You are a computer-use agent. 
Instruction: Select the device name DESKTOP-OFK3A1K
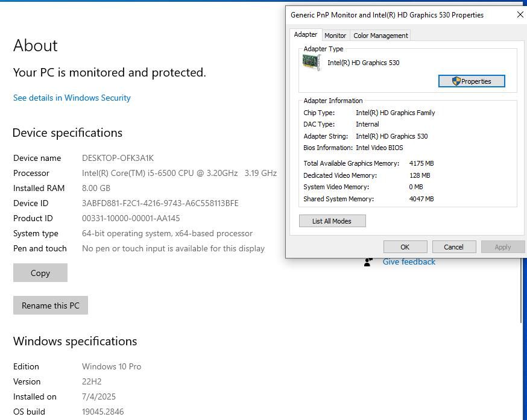118,158
